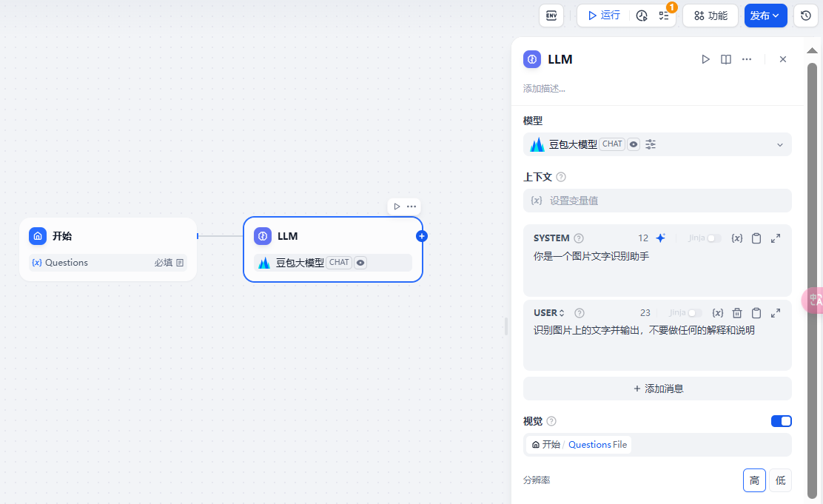The height and width of the screenshot is (504, 823).
Task: Toggle Jinja switch in the SYSTEM prompt
Action: tap(713, 238)
